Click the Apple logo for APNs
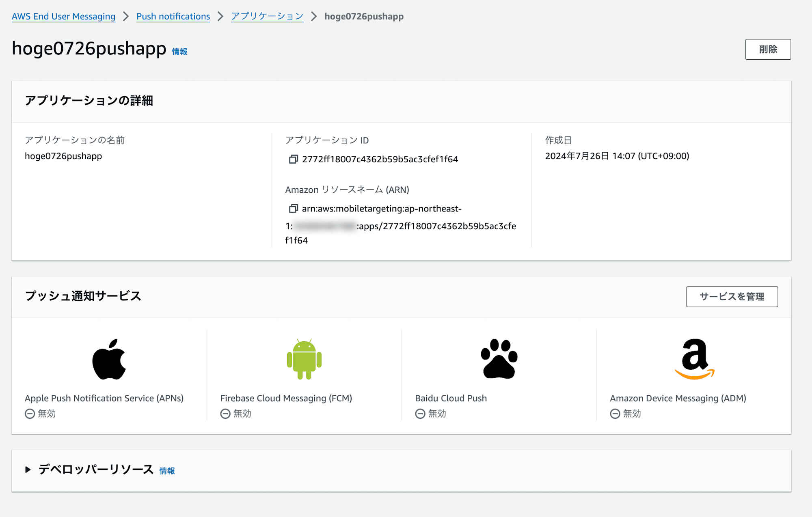 tap(109, 359)
